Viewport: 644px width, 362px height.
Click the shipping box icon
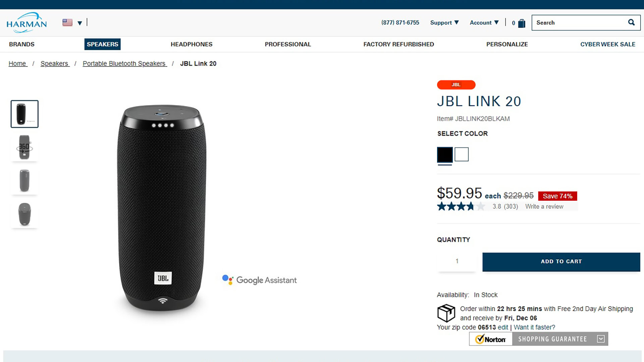(x=446, y=313)
